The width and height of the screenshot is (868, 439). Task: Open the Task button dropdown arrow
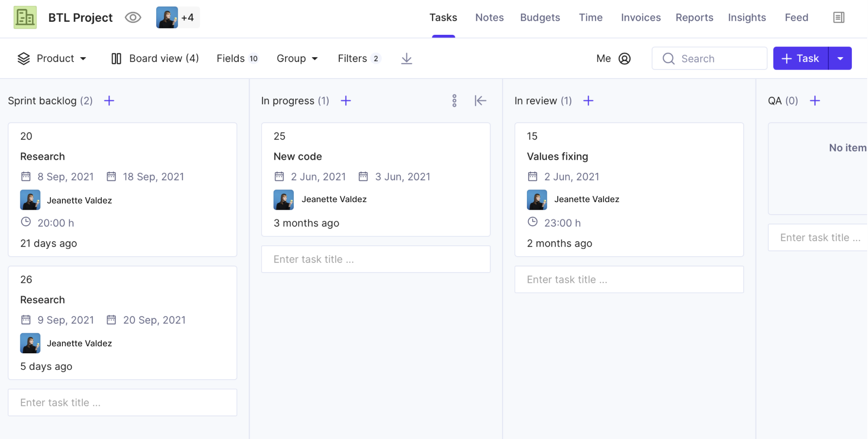(x=841, y=58)
